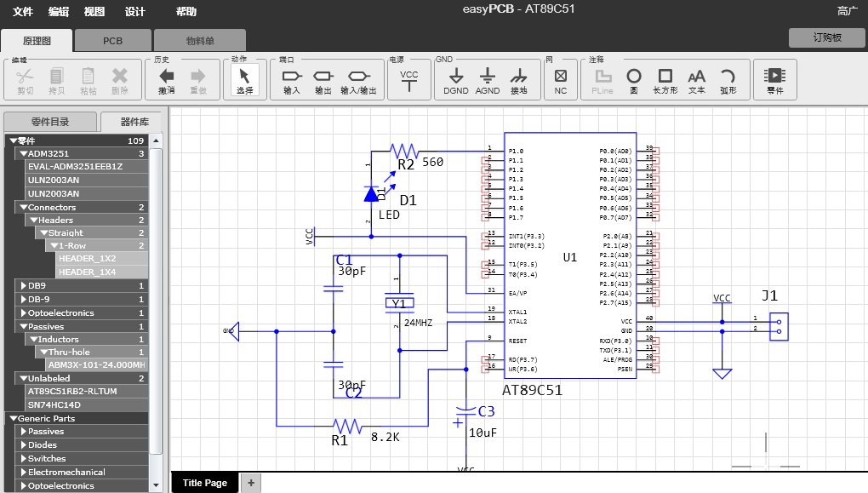Viewport: 868px width, 493px height.
Task: Open the 设计 menu
Action: 134,12
